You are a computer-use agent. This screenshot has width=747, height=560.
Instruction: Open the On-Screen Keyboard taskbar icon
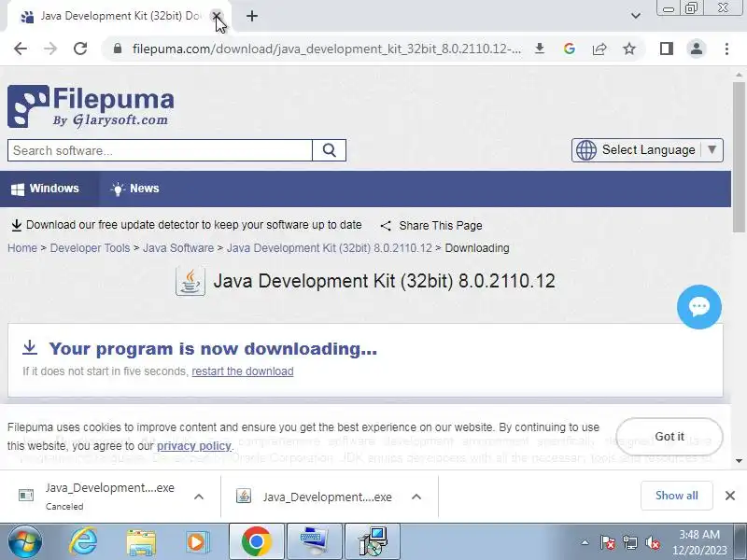[x=315, y=541]
